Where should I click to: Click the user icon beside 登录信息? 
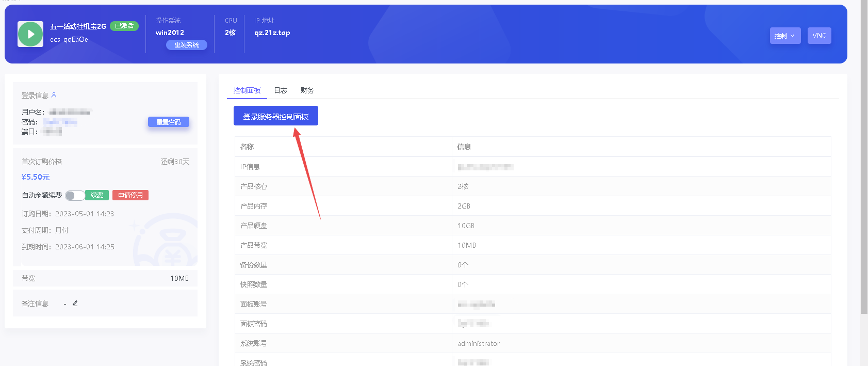point(54,95)
